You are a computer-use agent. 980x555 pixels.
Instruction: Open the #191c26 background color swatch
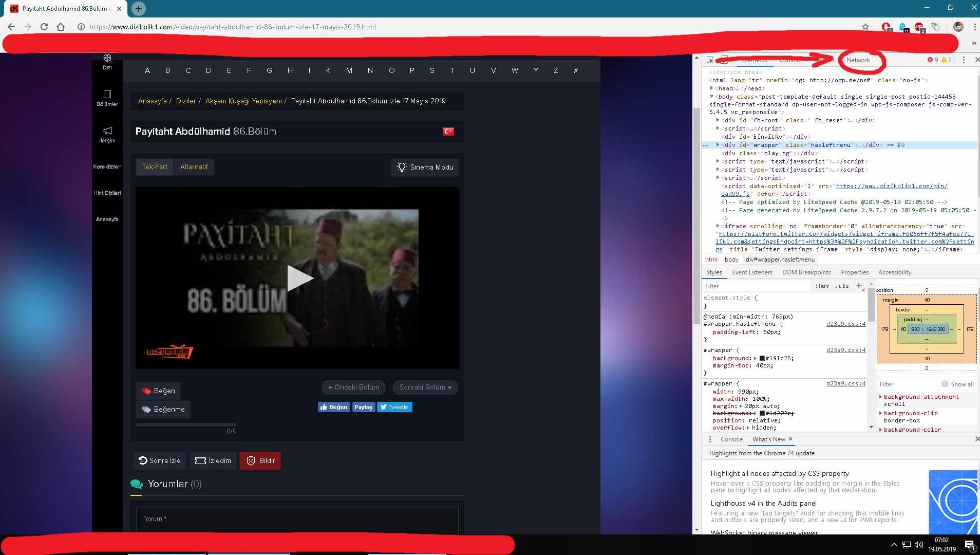[x=762, y=358]
